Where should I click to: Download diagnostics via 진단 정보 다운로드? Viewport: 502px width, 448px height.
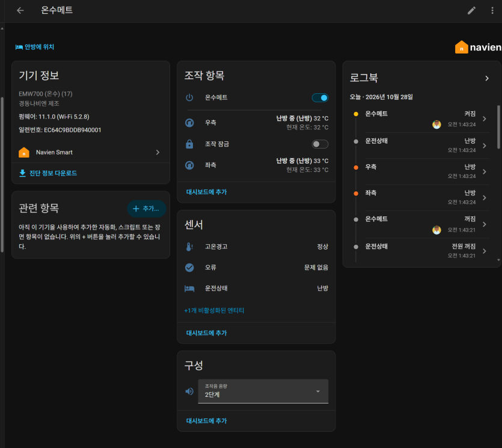(48, 173)
